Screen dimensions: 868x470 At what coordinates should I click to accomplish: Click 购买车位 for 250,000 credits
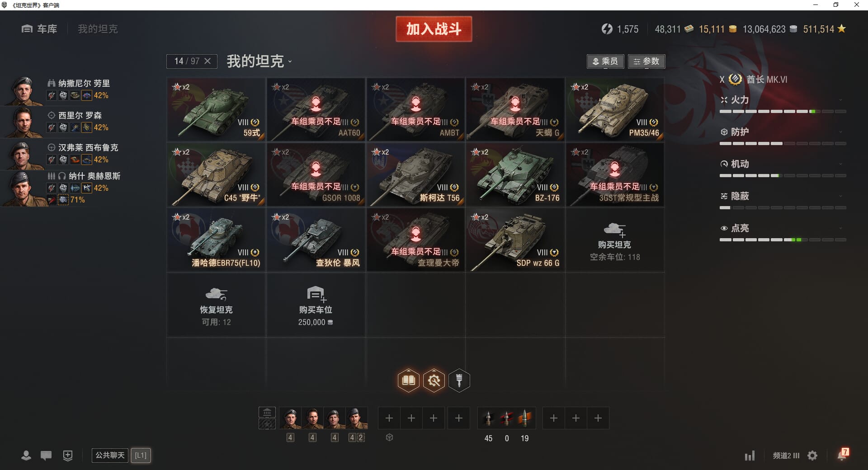point(316,305)
